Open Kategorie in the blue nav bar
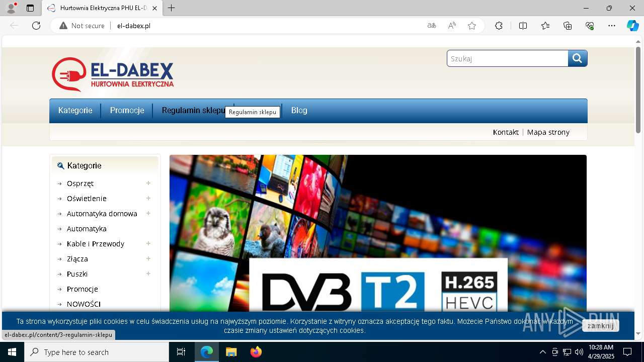 point(75,111)
